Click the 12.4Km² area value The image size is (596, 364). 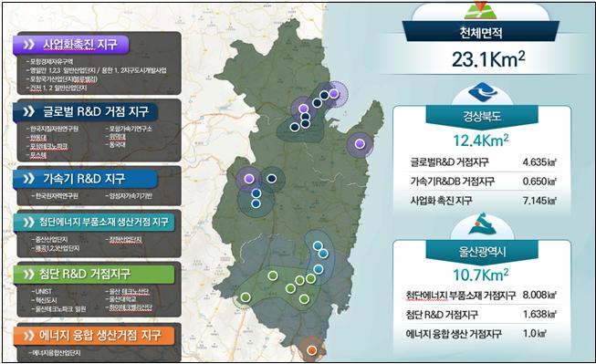point(481,140)
